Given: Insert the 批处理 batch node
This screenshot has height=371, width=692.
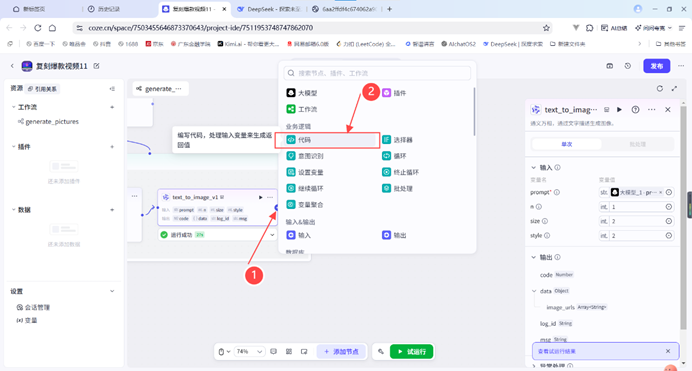Looking at the screenshot, I should (397, 188).
